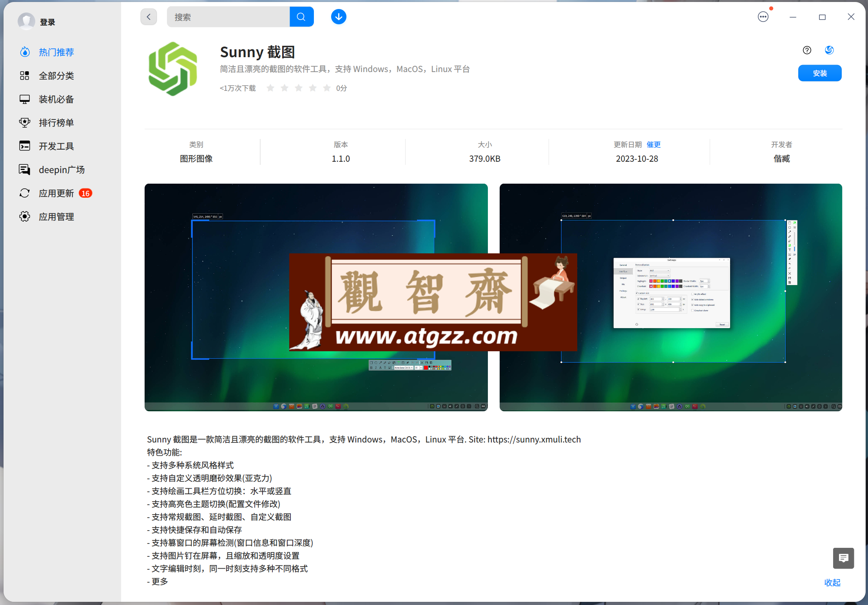Open the feedback comment icon
This screenshot has height=605, width=868.
tap(843, 558)
